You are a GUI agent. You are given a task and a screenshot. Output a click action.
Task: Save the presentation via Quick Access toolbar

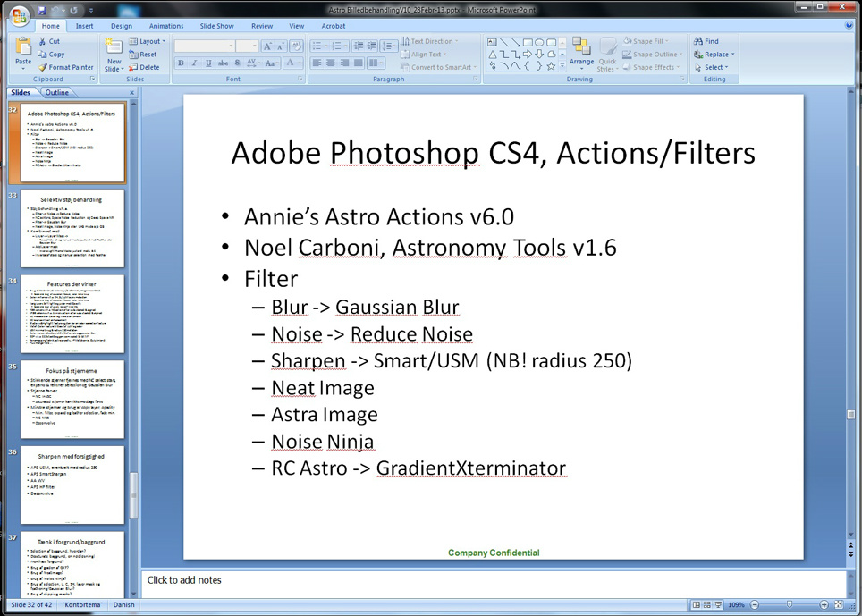click(42, 11)
